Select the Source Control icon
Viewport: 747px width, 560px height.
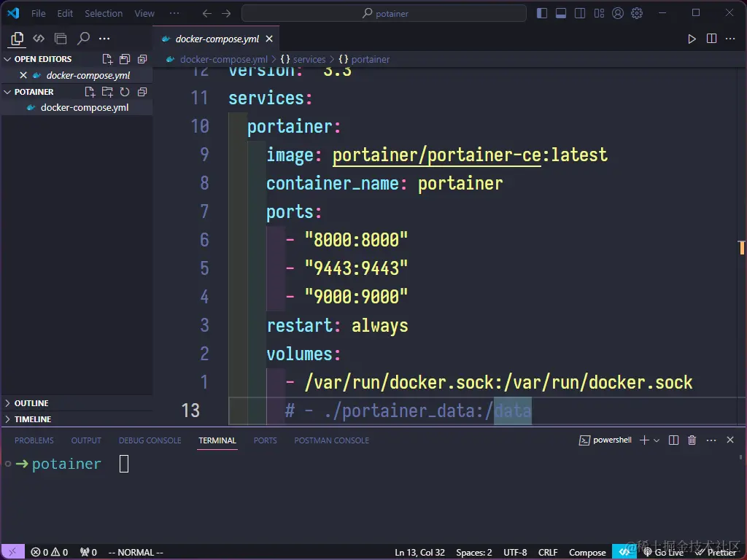(39, 38)
